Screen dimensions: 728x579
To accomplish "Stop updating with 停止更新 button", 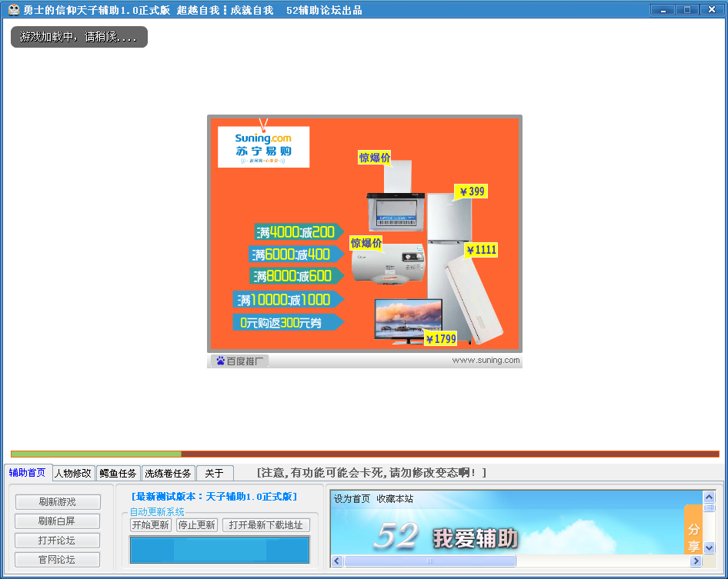I will click(197, 524).
